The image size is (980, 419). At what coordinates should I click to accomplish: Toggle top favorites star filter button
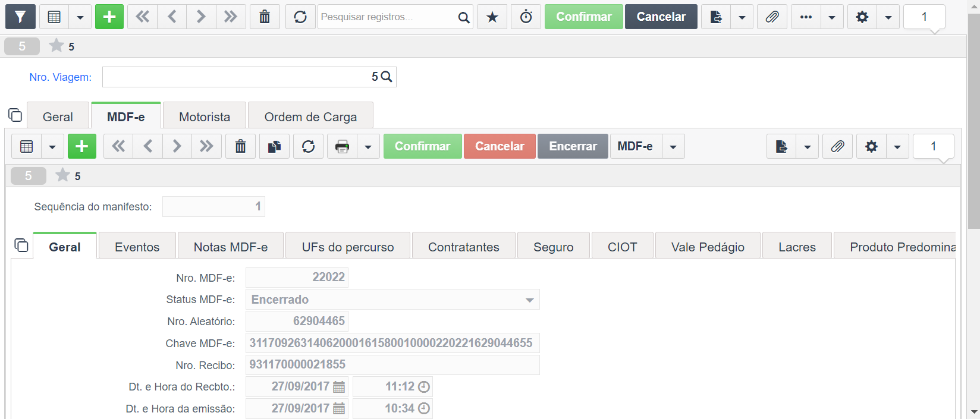pos(492,17)
